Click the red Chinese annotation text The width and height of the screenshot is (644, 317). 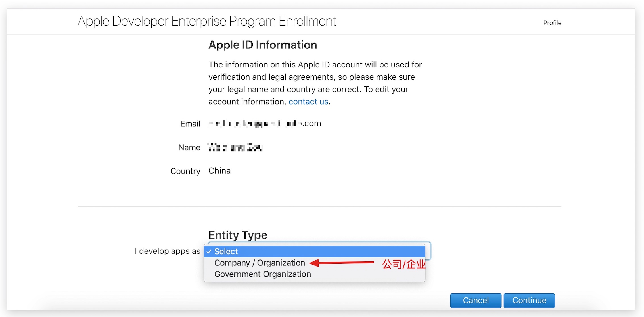[403, 264]
